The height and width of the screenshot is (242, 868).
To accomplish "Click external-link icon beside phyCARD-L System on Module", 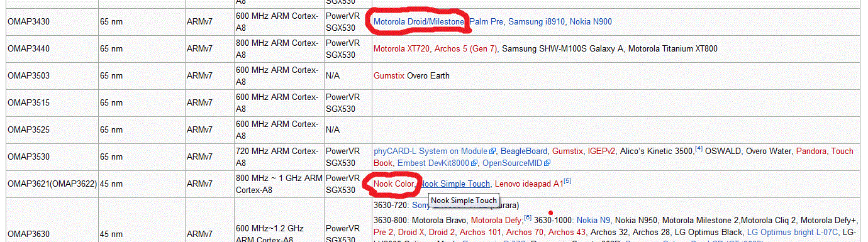I will 493,151.
